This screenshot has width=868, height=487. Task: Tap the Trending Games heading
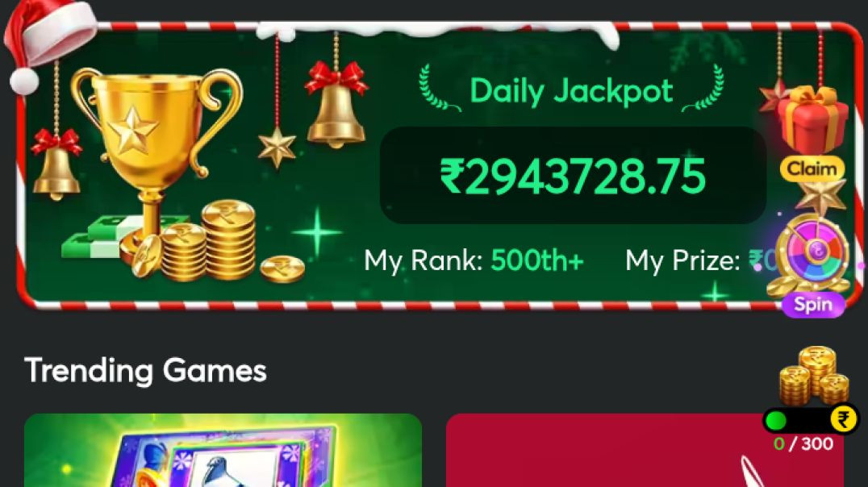click(145, 371)
